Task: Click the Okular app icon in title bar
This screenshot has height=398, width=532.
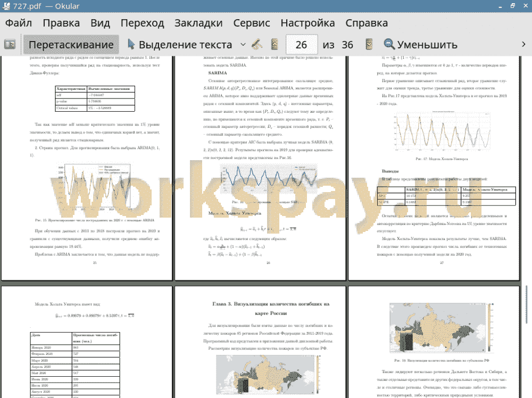Action: coord(6,6)
